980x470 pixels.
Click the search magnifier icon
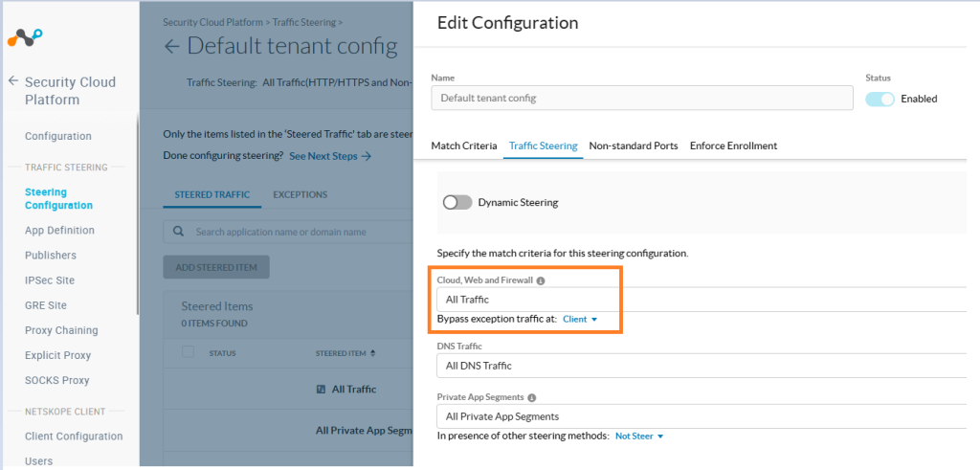[179, 232]
